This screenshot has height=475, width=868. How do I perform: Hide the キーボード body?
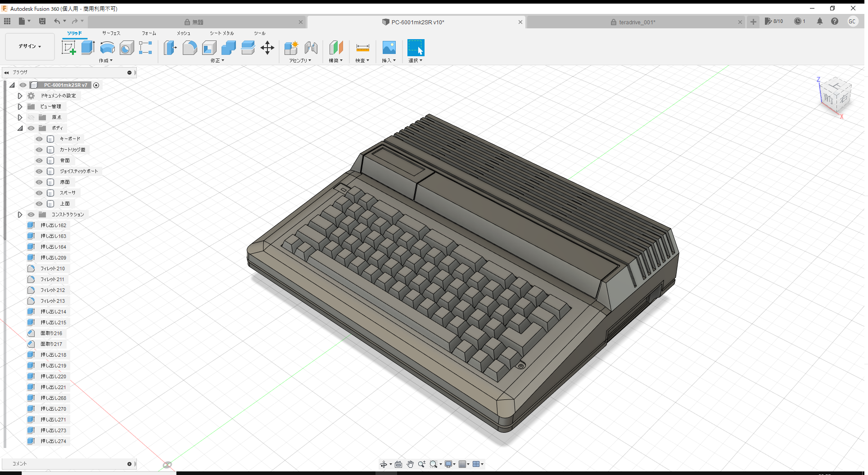39,139
